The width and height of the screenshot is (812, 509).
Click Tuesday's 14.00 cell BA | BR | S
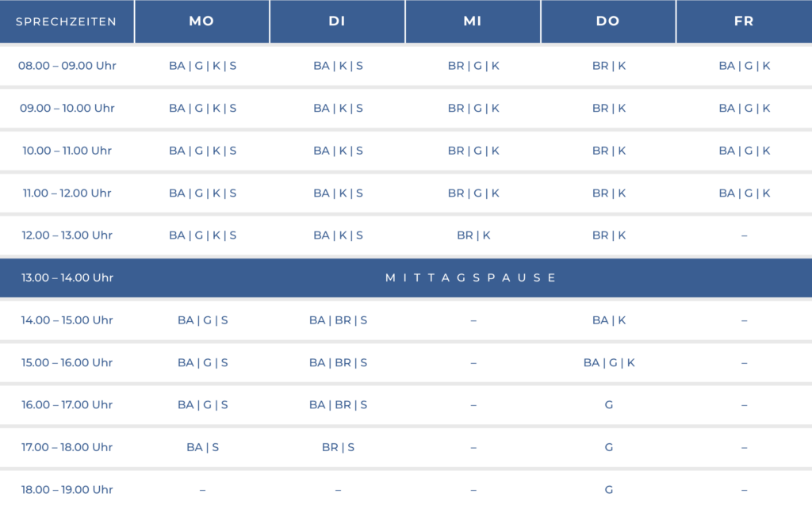tap(338, 320)
